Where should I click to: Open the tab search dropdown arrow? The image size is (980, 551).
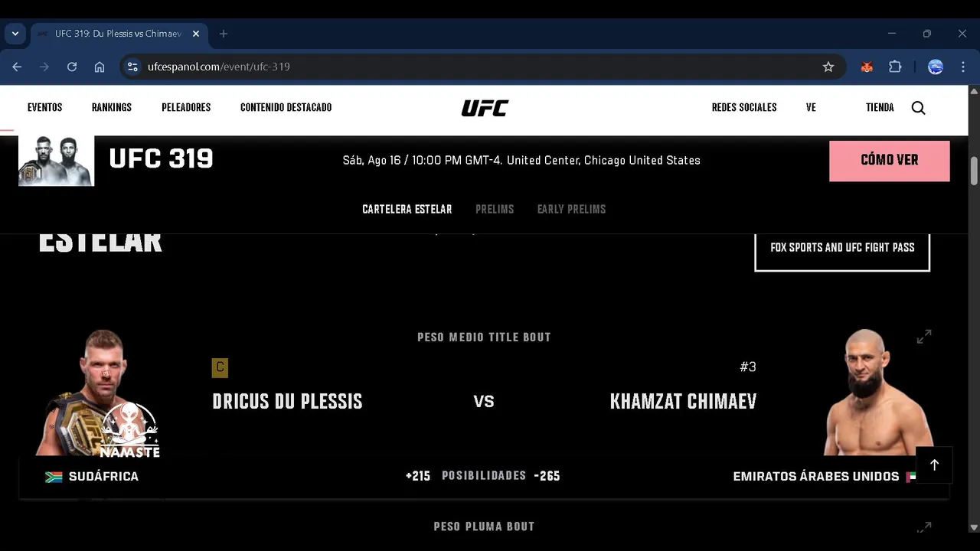point(15,34)
